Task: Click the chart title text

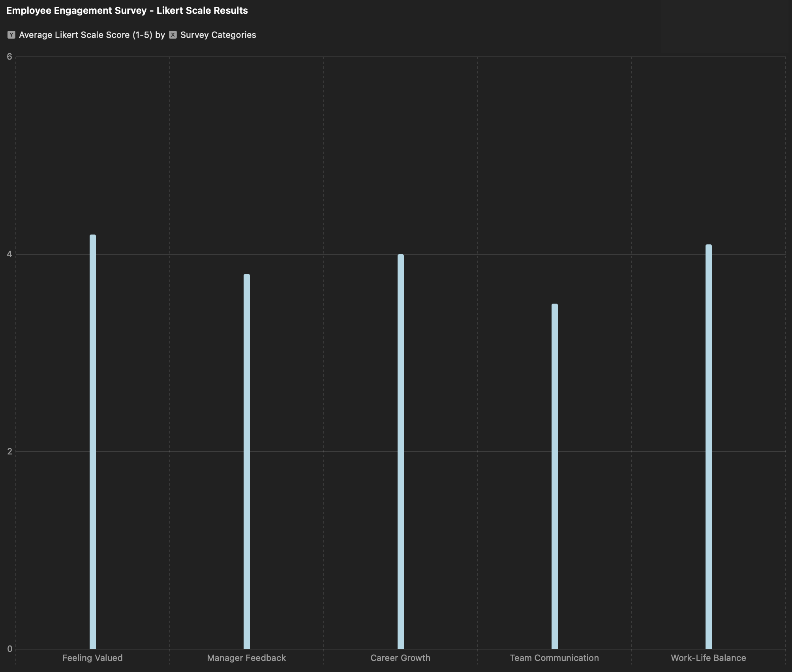Action: (127, 10)
